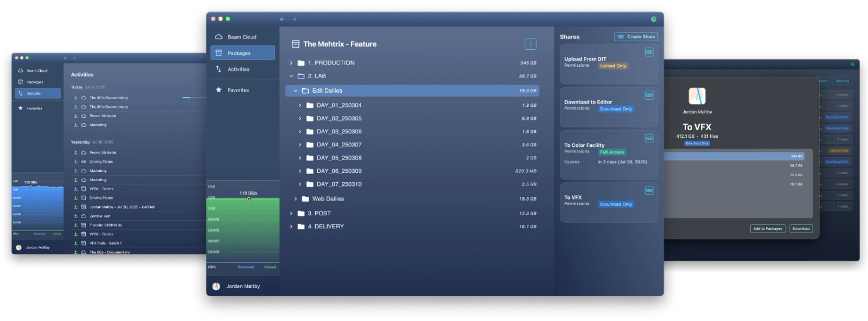This screenshot has width=868, height=321.
Task: Expand the 1. PRODUCTION folder
Action: click(x=291, y=63)
